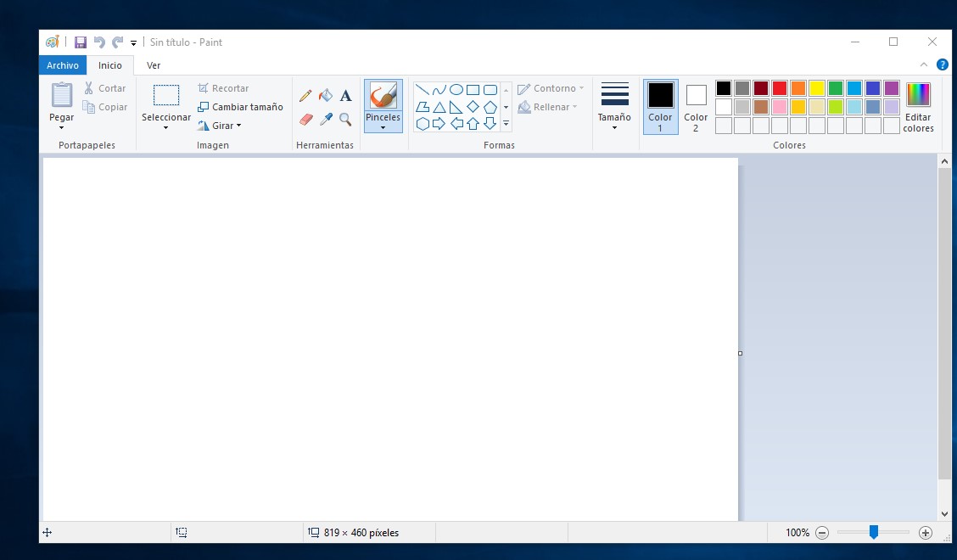Open Customize Quick Access Toolbar arrow
Image resolution: width=957 pixels, height=560 pixels.
[x=134, y=42]
